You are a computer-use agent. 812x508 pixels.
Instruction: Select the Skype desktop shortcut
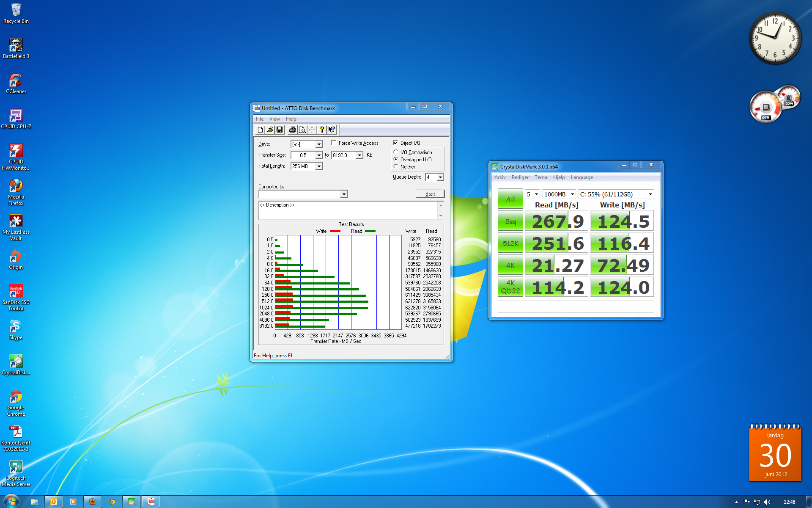[16, 329]
